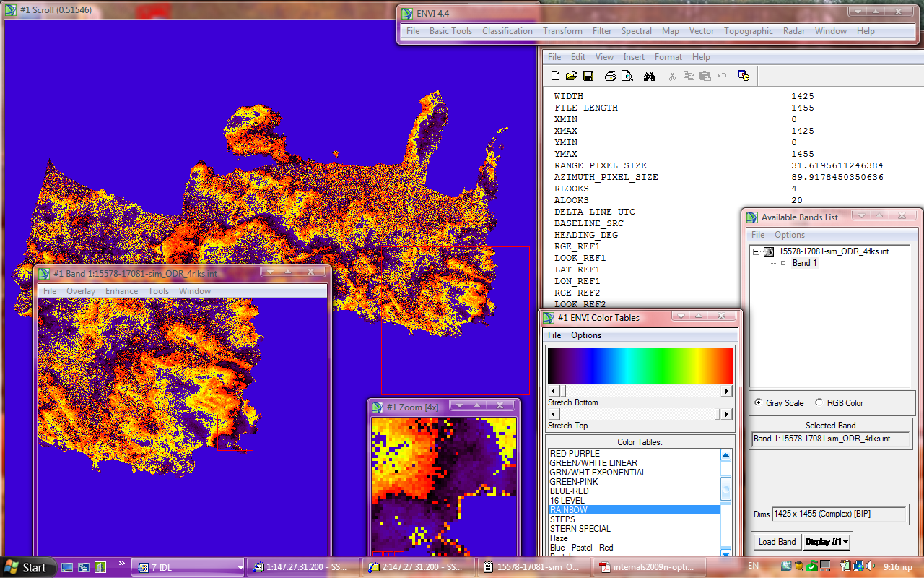Open the Format menu in WordPad
The height and width of the screenshot is (578, 924).
[668, 57]
